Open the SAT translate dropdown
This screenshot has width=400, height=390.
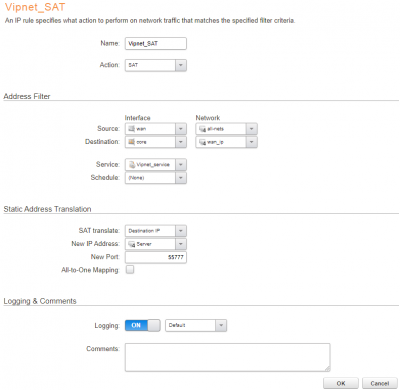(156, 231)
